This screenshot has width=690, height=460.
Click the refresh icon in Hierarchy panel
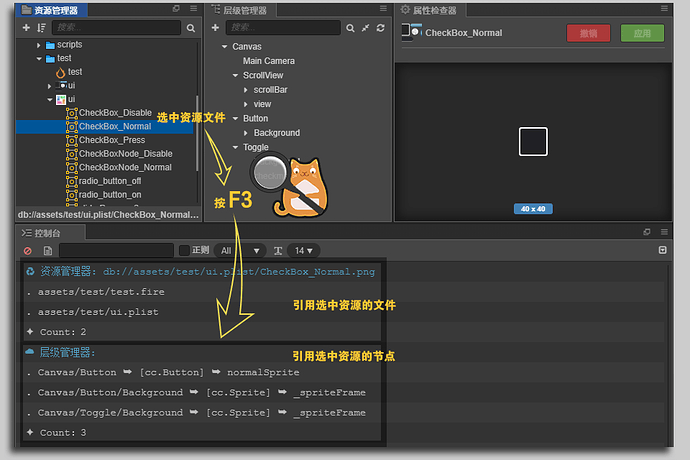coord(381,28)
